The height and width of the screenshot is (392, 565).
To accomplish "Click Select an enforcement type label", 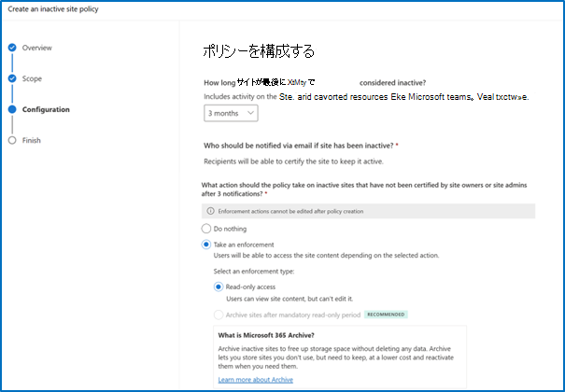I will (254, 271).
